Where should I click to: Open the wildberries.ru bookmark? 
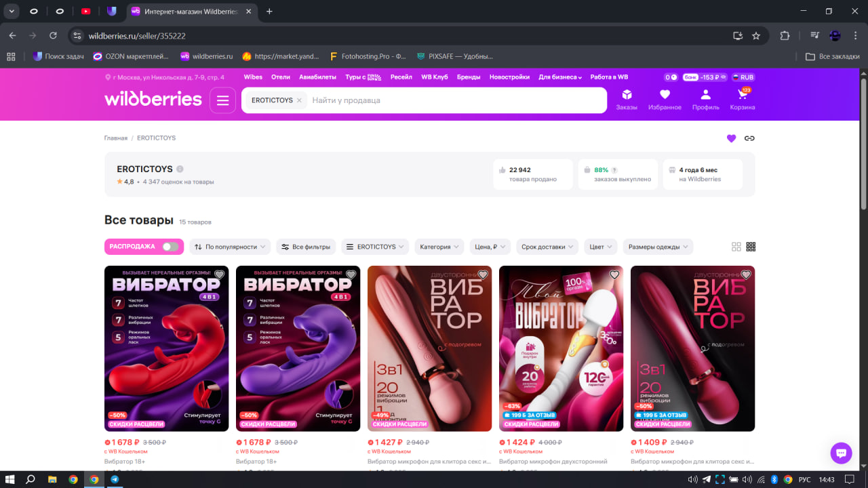pyautogui.click(x=206, y=56)
